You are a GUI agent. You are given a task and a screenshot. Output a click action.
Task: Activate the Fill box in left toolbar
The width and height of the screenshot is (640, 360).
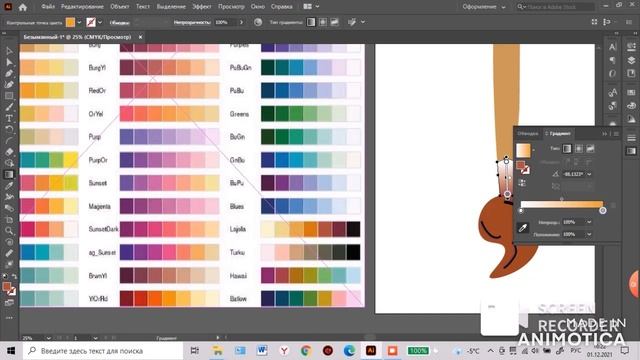7,286
